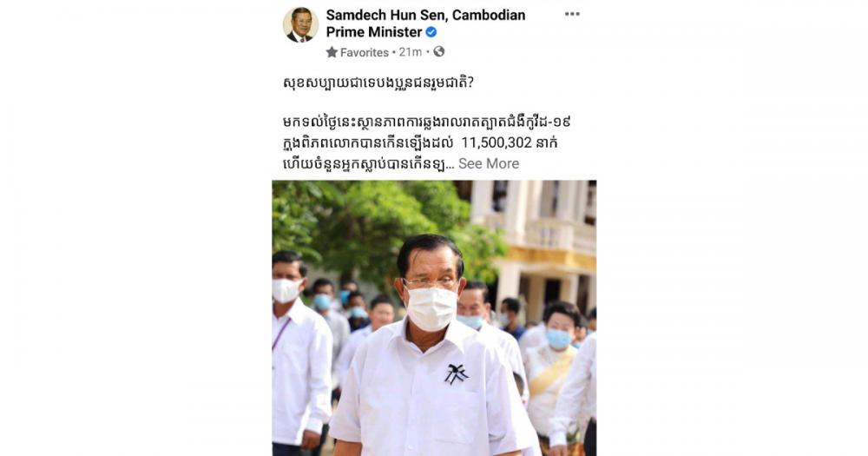The height and width of the screenshot is (456, 868).
Task: Click the globe public audience icon
Action: click(x=439, y=51)
